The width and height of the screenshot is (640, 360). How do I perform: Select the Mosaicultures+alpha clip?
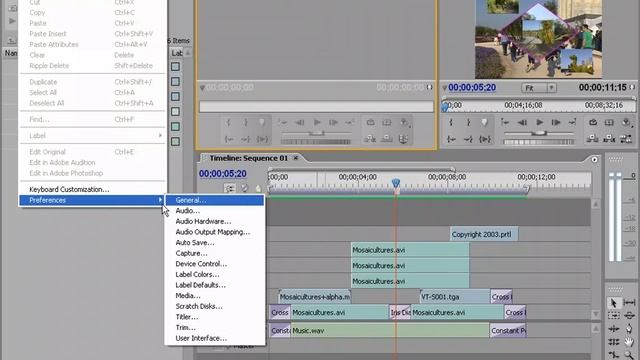point(315,297)
